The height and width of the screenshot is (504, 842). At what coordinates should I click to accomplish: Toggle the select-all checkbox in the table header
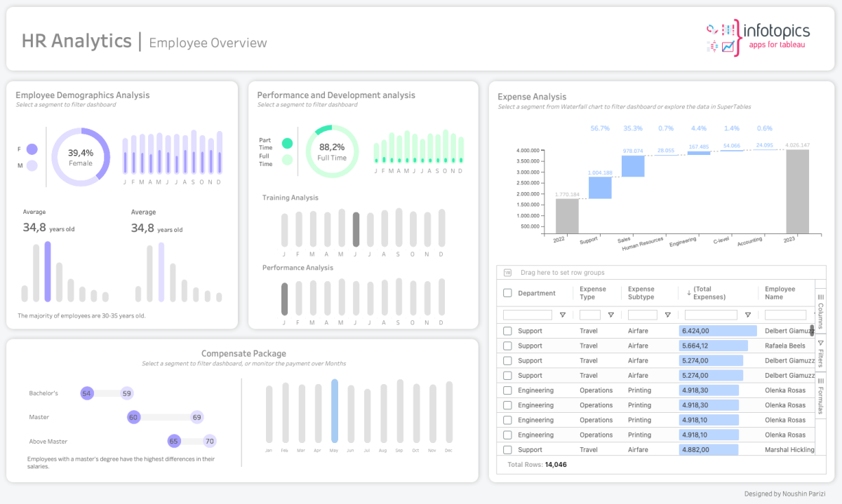507,292
